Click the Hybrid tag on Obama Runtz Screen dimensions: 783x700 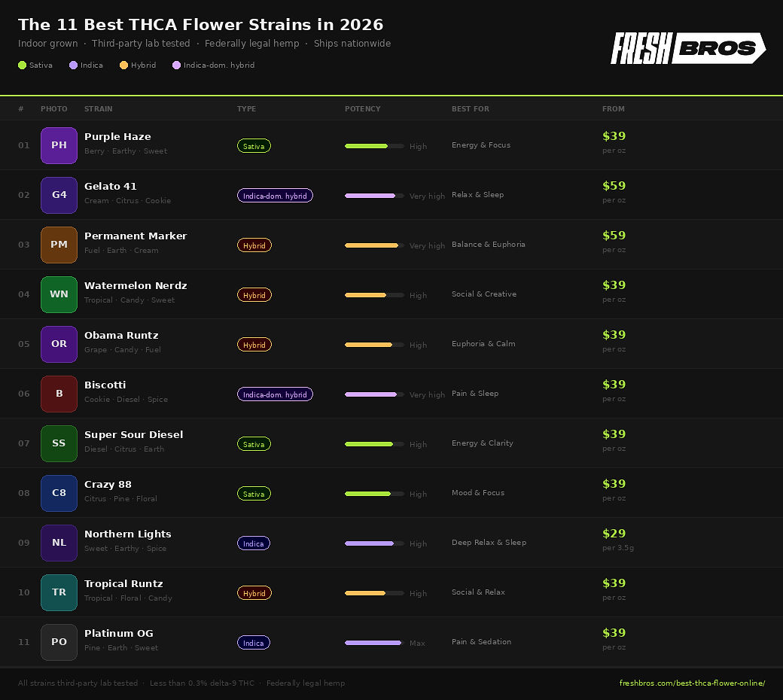(x=254, y=345)
